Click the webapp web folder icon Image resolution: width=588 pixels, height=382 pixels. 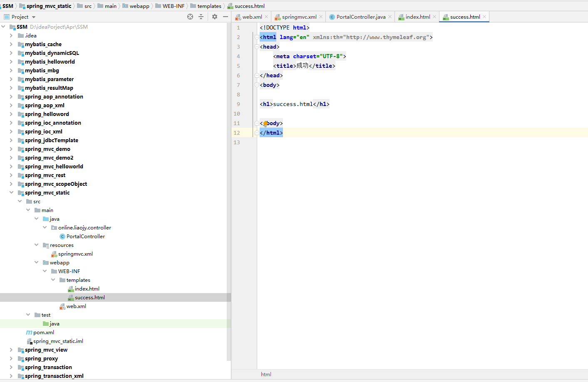pos(46,262)
